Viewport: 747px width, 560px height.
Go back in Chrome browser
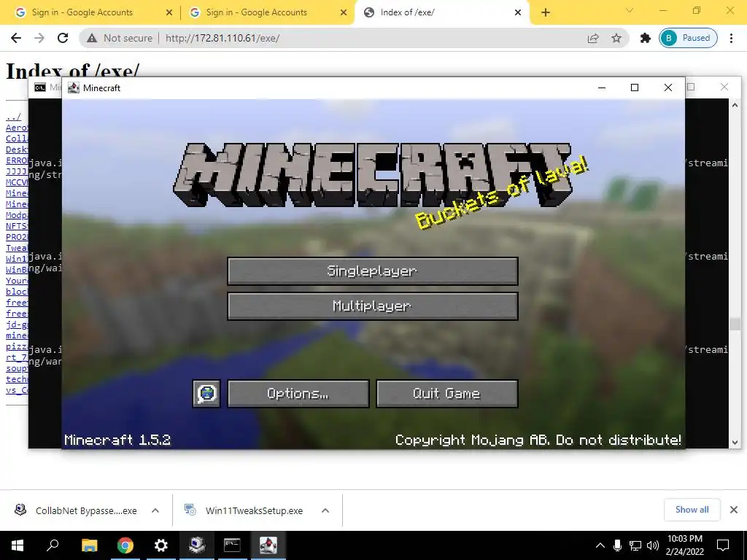(16, 38)
